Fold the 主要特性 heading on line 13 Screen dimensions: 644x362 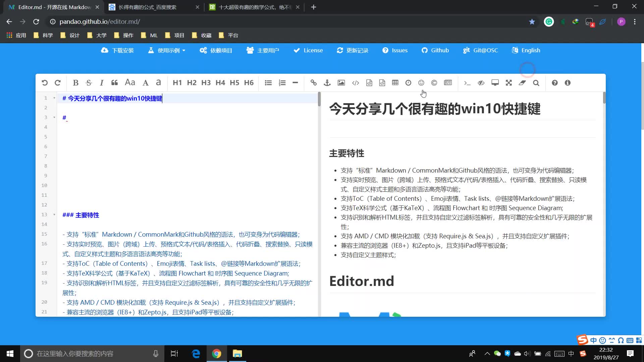coord(54,215)
